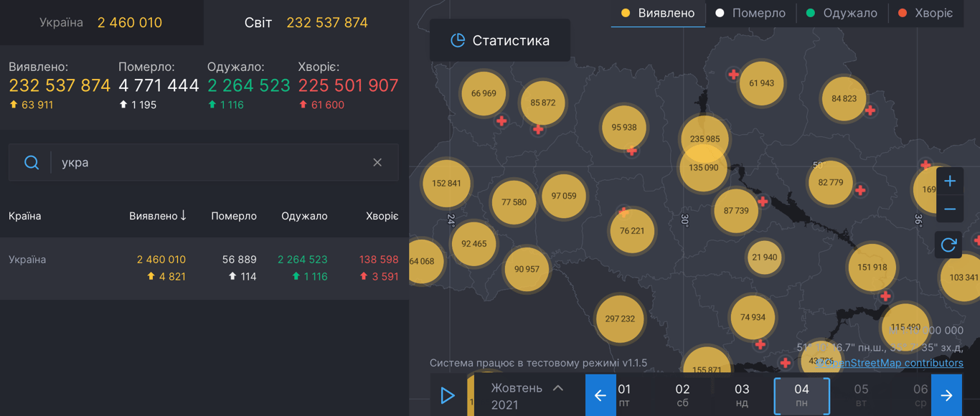Select the Одужало map filter

(842, 13)
